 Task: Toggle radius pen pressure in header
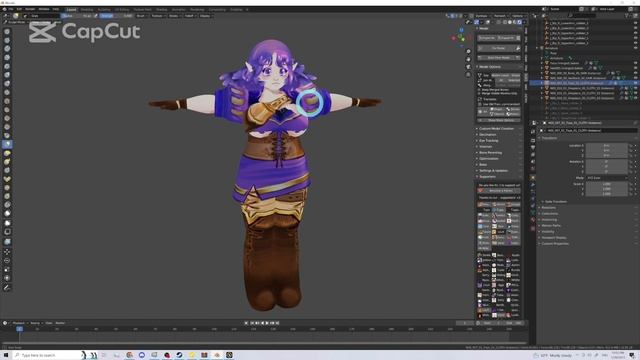tap(96, 16)
